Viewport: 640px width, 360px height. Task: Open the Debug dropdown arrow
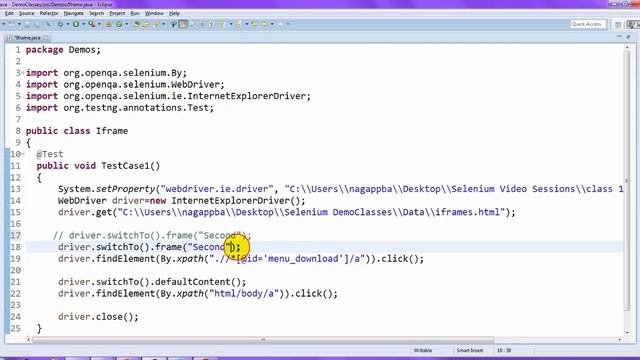68,24
